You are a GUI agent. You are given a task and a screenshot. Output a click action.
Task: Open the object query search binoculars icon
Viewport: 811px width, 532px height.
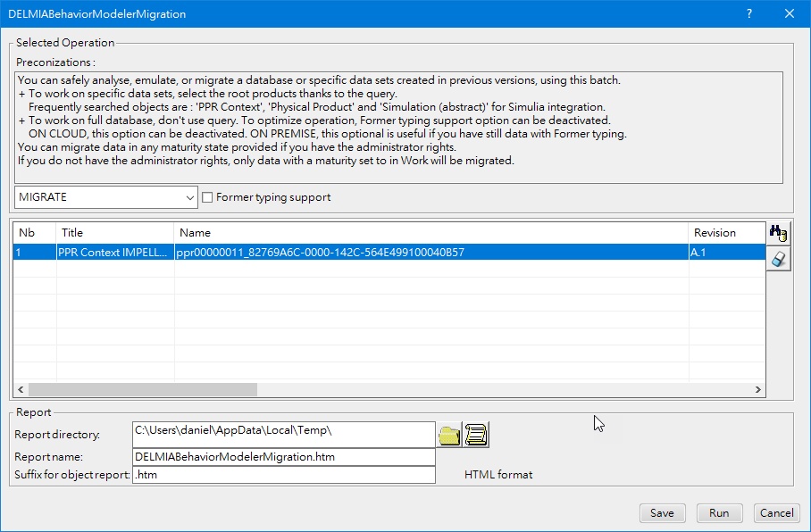coord(779,233)
